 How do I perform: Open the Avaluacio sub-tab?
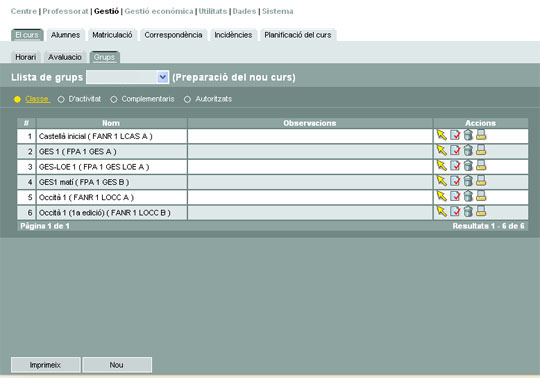click(x=65, y=57)
